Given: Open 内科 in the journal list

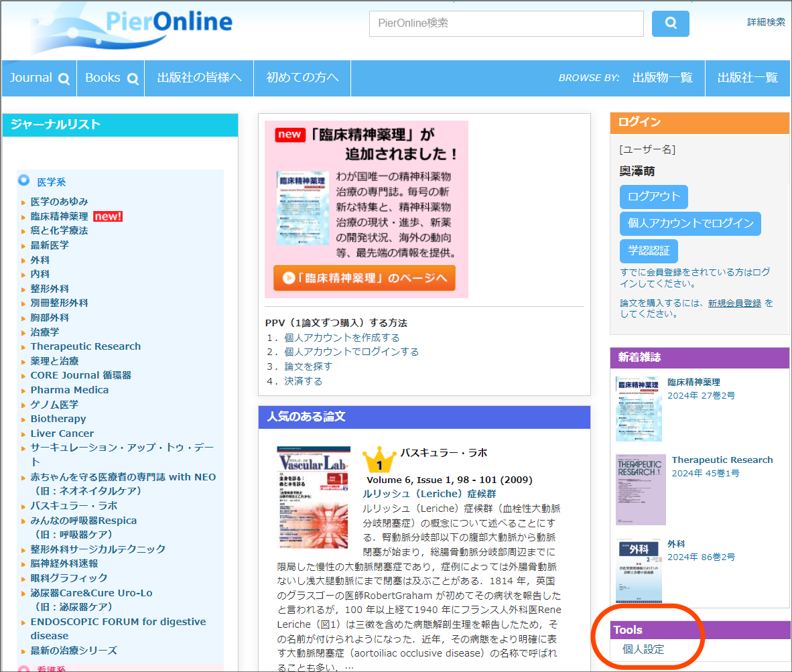Looking at the screenshot, I should [x=40, y=274].
